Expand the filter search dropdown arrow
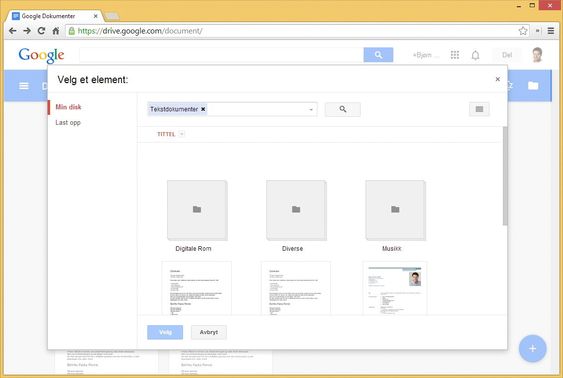 tap(311, 109)
